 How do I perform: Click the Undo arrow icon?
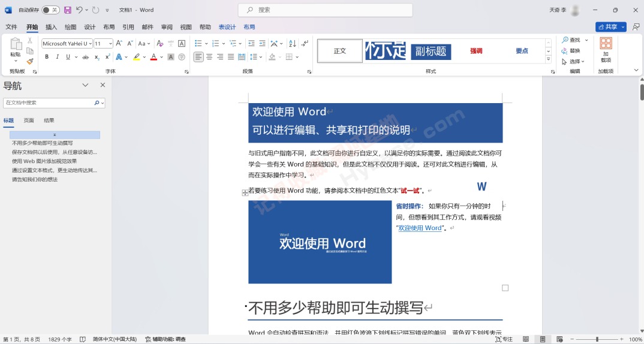coord(80,10)
